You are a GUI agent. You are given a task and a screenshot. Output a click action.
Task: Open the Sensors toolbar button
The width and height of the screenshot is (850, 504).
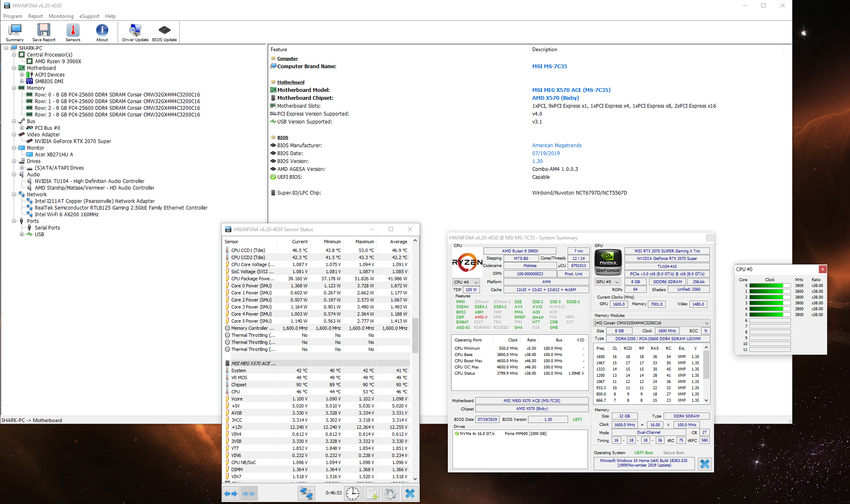[73, 32]
